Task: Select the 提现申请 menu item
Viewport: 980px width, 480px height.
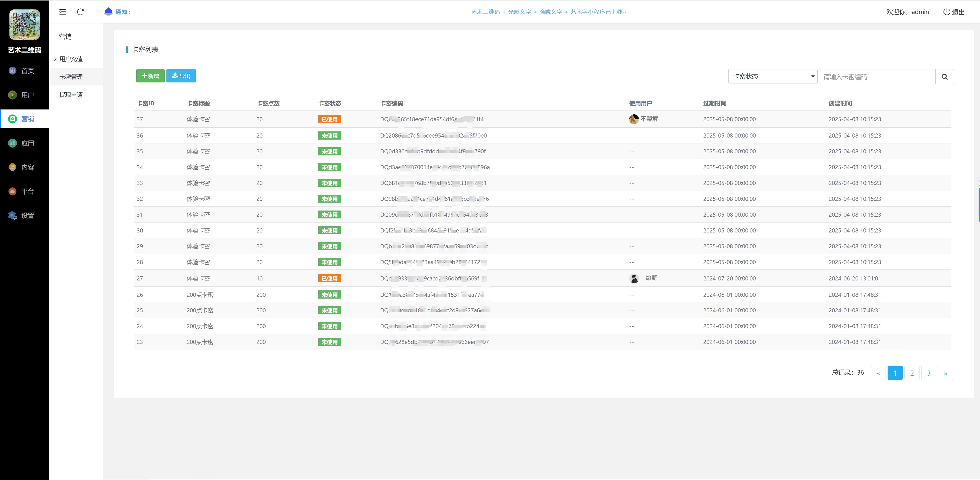Action: [x=71, y=95]
